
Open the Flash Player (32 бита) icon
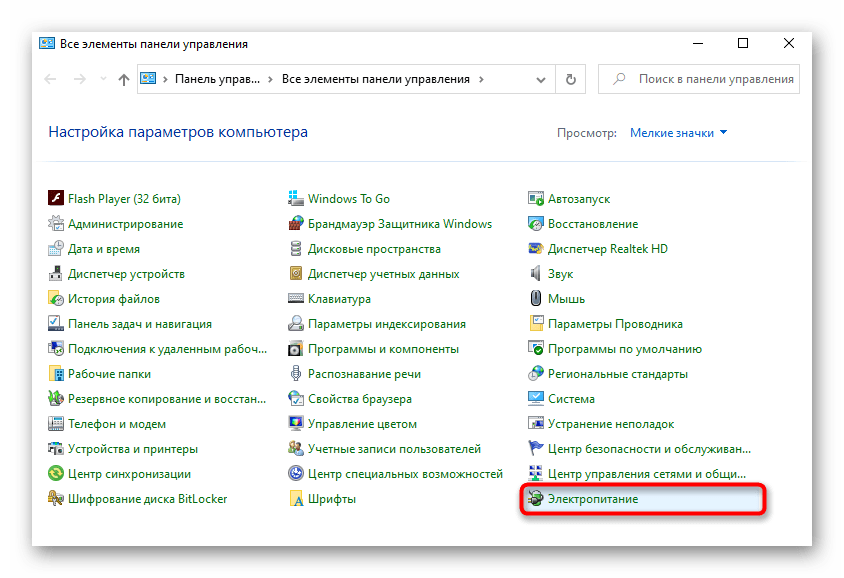[x=57, y=199]
